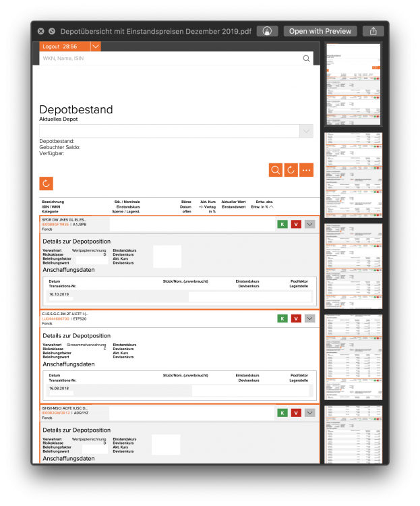Click date 16.10.2019 in Anschaffungsdaten
Screen dimensions: 420x506
click(x=59, y=294)
